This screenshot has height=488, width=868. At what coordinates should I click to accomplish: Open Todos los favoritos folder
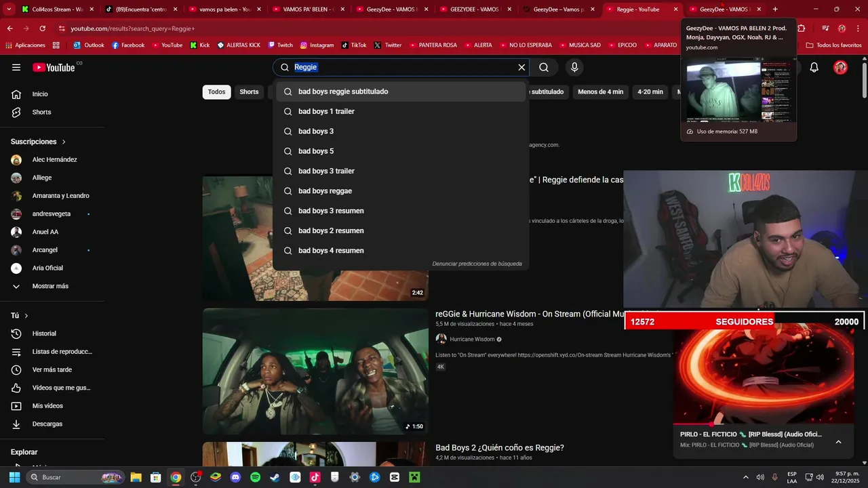pyautogui.click(x=833, y=45)
